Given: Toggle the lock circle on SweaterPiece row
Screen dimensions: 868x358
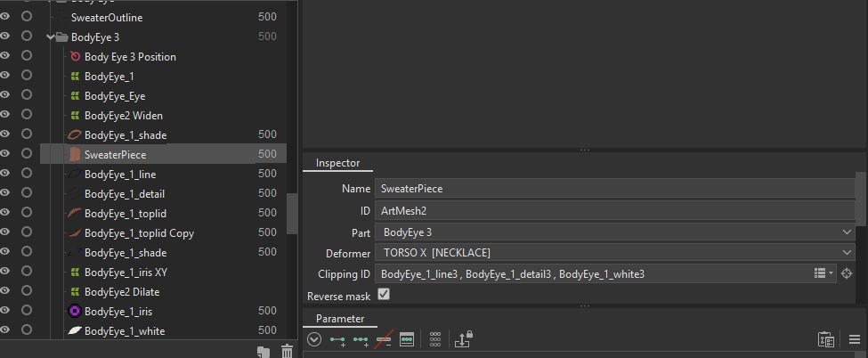Looking at the screenshot, I should tap(27, 153).
